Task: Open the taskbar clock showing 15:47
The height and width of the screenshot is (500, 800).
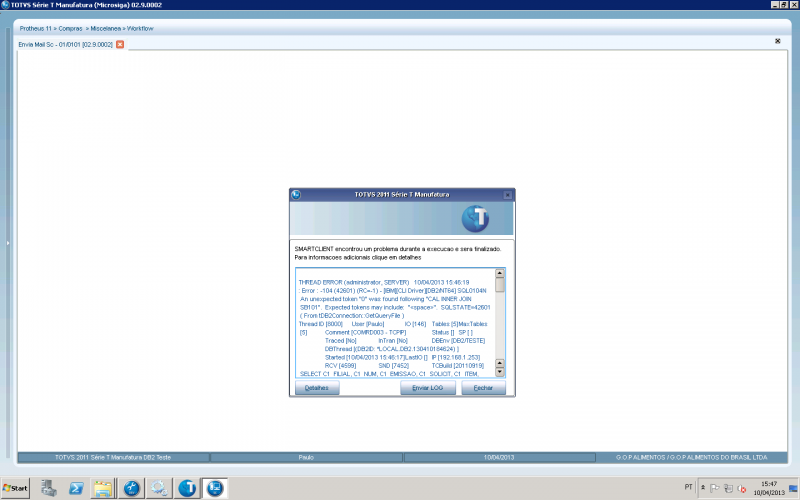Action: point(769,488)
